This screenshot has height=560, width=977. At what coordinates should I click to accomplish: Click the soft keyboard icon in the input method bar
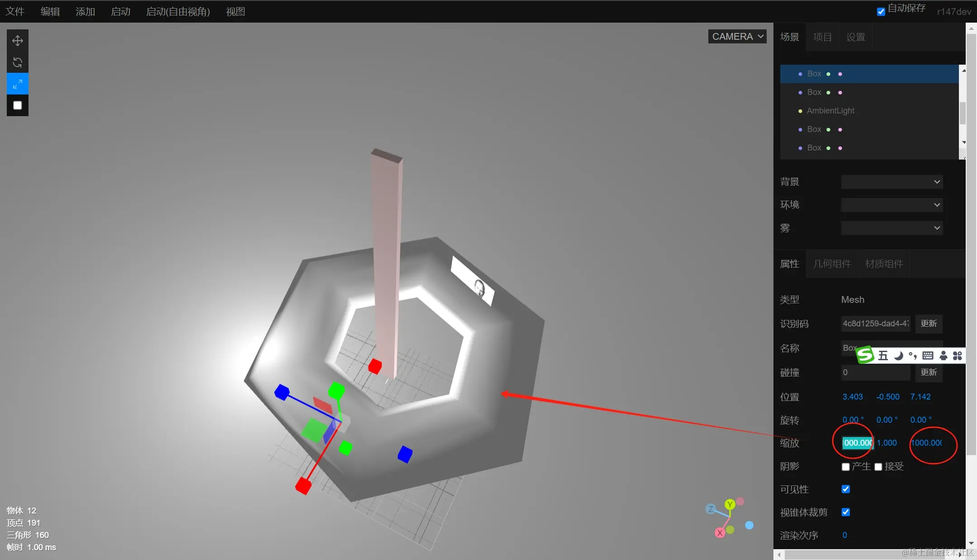pyautogui.click(x=928, y=355)
